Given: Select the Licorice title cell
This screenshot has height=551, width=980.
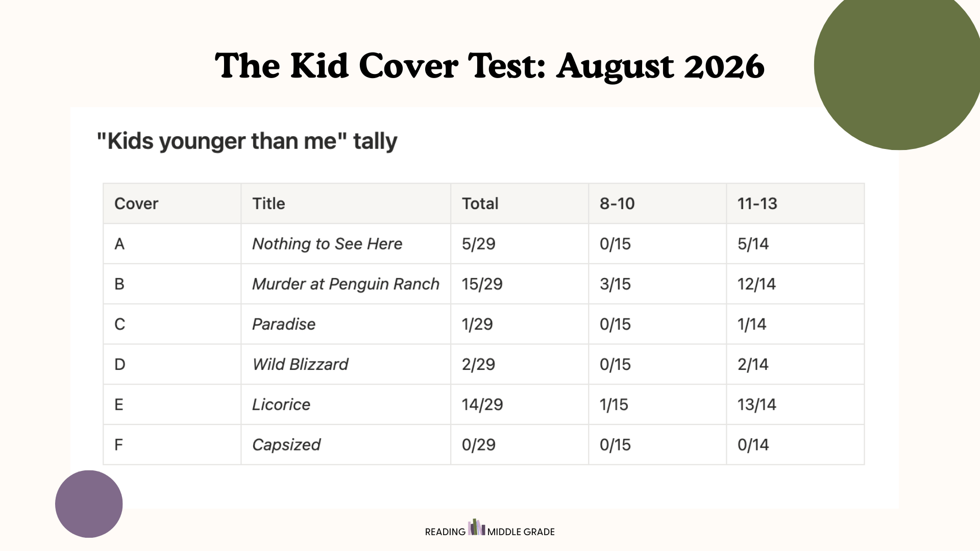Looking at the screenshot, I should coord(346,405).
